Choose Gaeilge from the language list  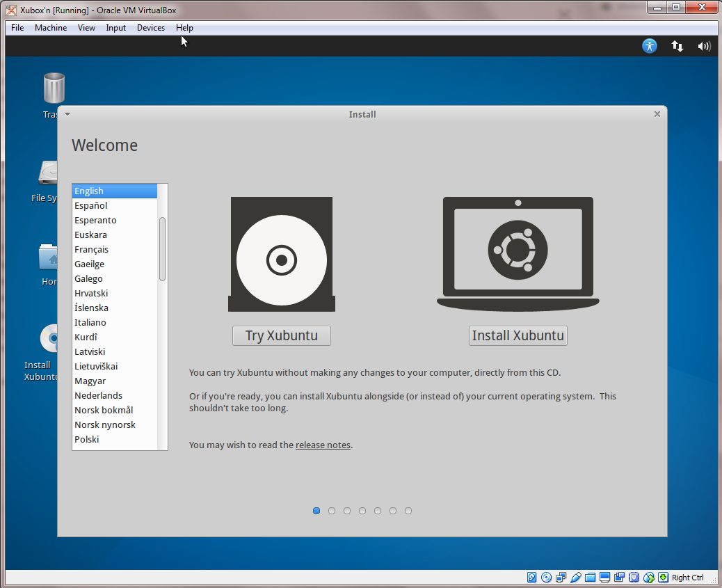[115, 264]
